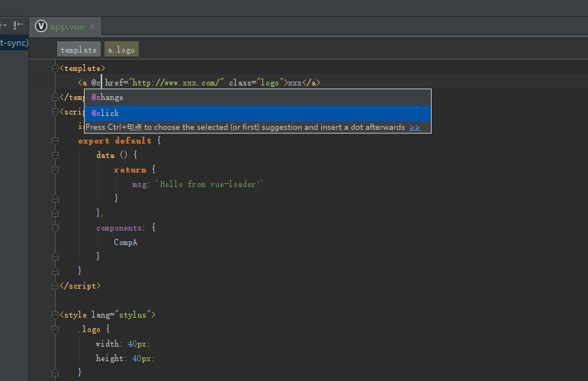
Task: Click the return keyword
Action: (x=130, y=170)
